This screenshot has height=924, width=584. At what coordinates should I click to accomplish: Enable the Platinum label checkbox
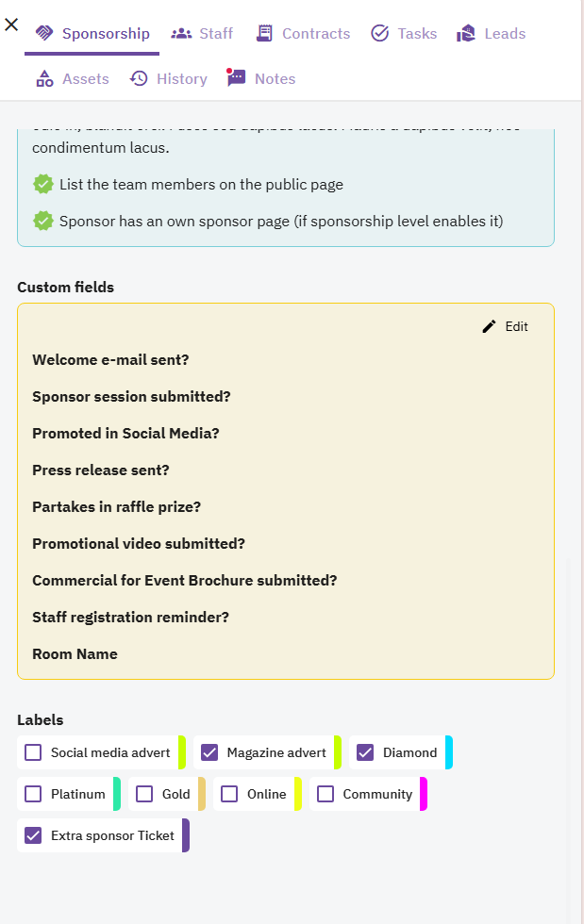[33, 794]
